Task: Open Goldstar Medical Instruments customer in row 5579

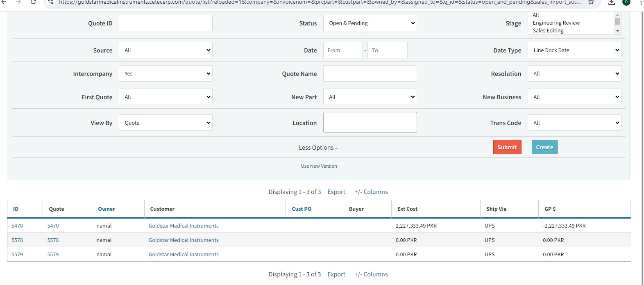Action: 184,254
